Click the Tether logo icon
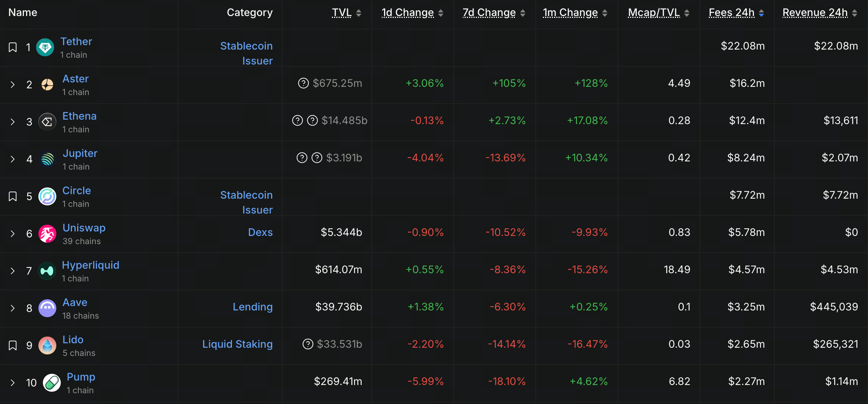 45,47
